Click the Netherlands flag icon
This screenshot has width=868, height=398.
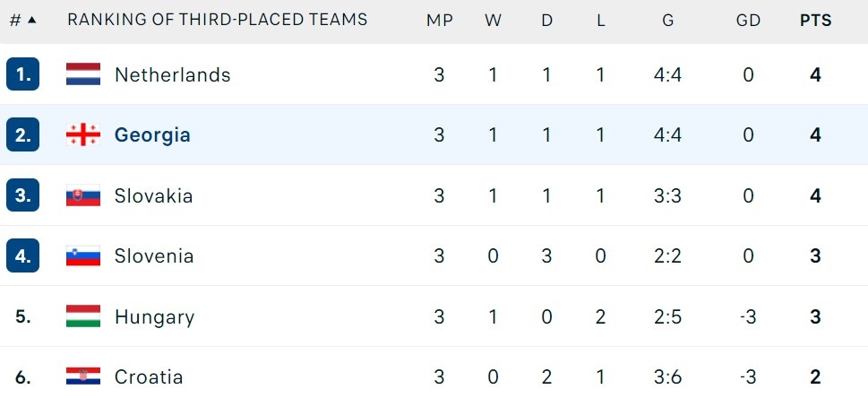83,74
